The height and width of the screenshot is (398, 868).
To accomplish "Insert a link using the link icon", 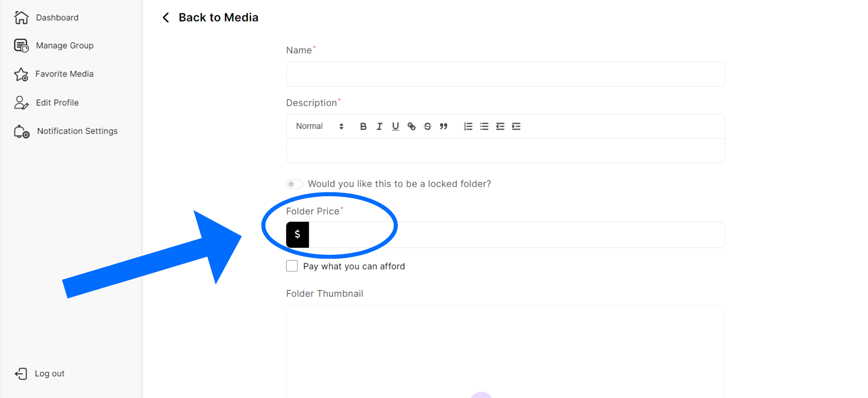I will coord(411,126).
